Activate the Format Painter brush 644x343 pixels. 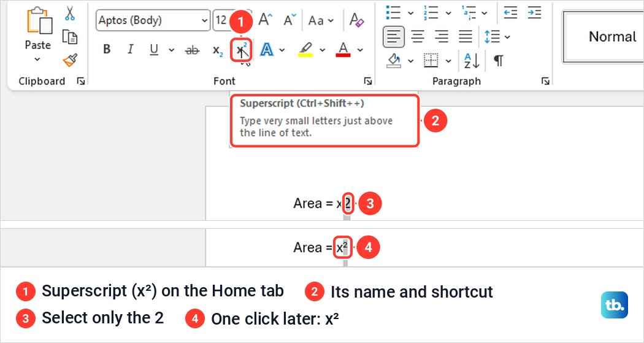70,60
